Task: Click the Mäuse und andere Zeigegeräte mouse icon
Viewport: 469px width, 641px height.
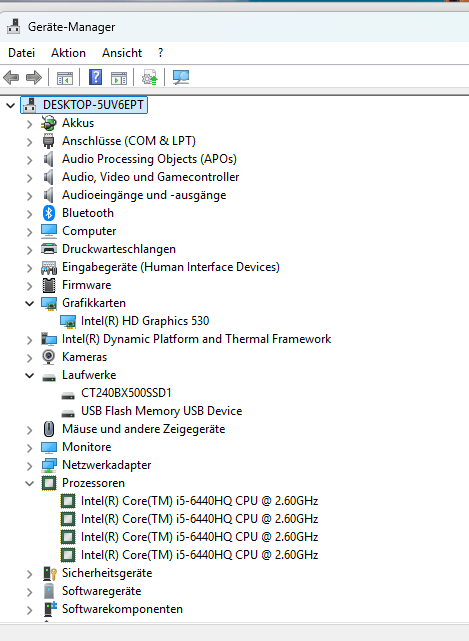Action: pyautogui.click(x=49, y=429)
